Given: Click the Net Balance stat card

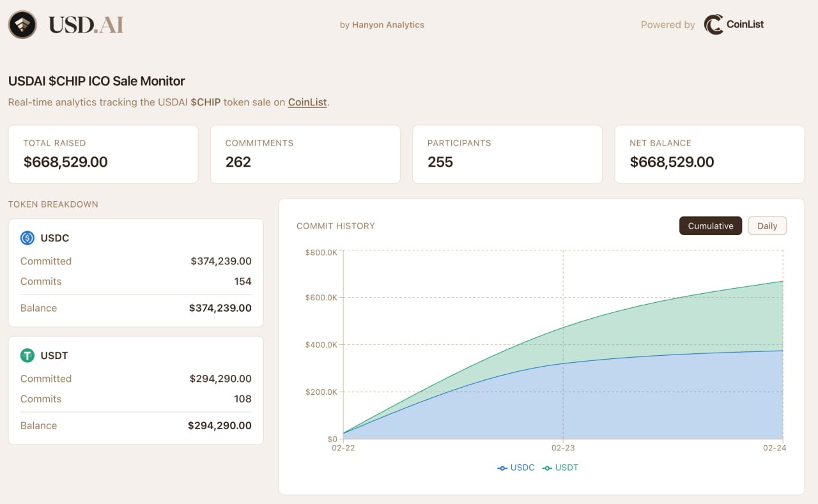Looking at the screenshot, I should point(709,154).
